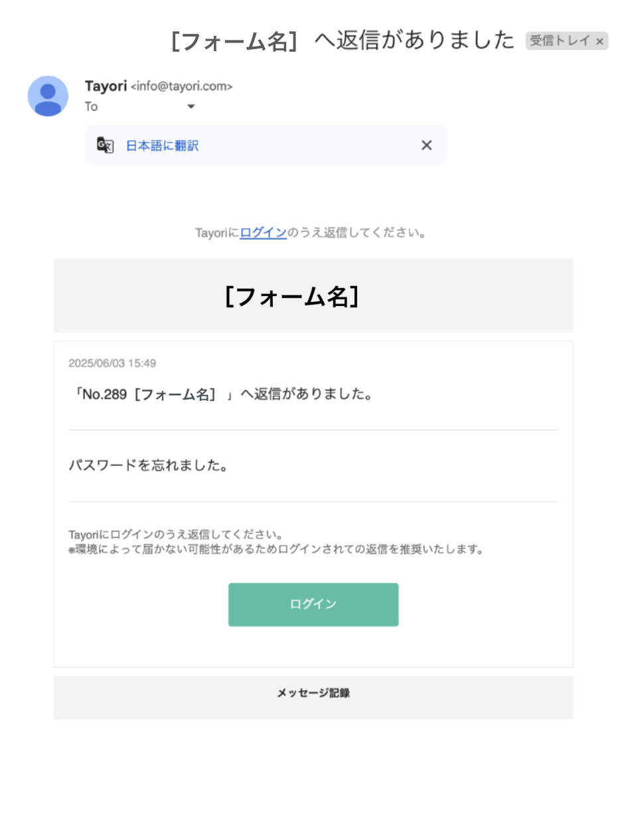Select the info@tayori.com sender address
This screenshot has width=644, height=831.
[x=181, y=86]
